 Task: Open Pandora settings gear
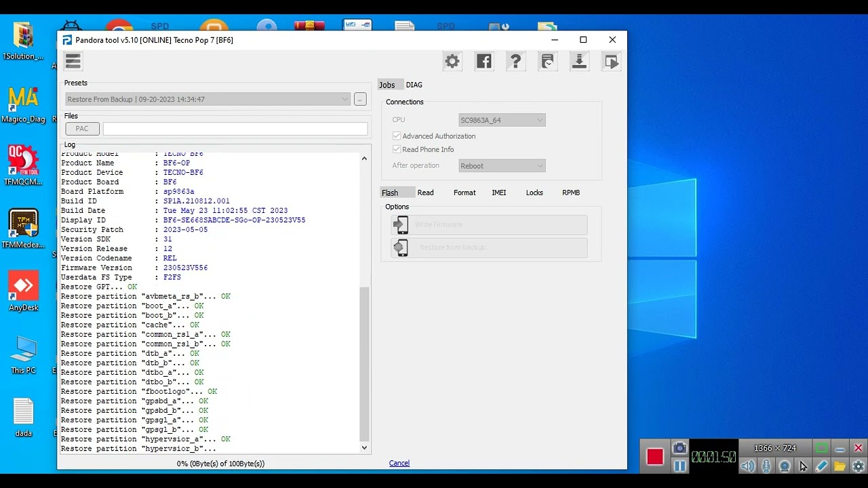(x=452, y=62)
